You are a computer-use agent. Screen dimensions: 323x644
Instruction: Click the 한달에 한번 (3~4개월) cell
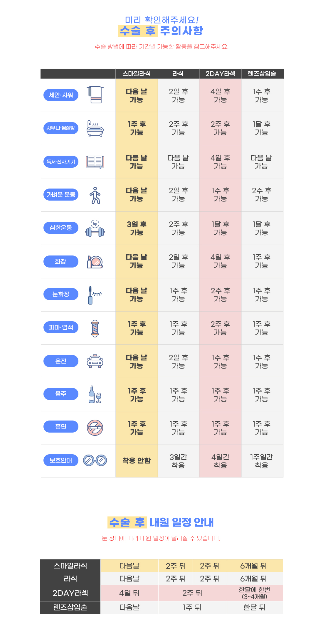(255, 593)
